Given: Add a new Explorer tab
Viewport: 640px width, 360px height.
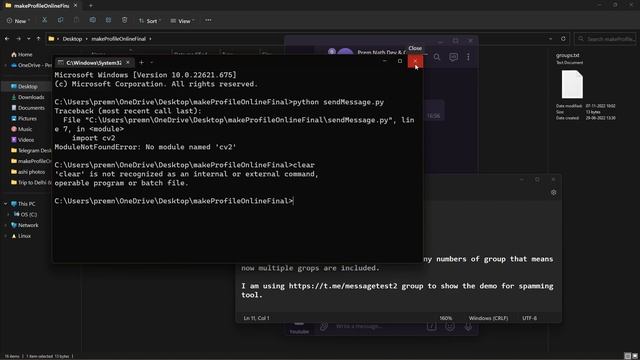Looking at the screenshot, I should (91, 6).
